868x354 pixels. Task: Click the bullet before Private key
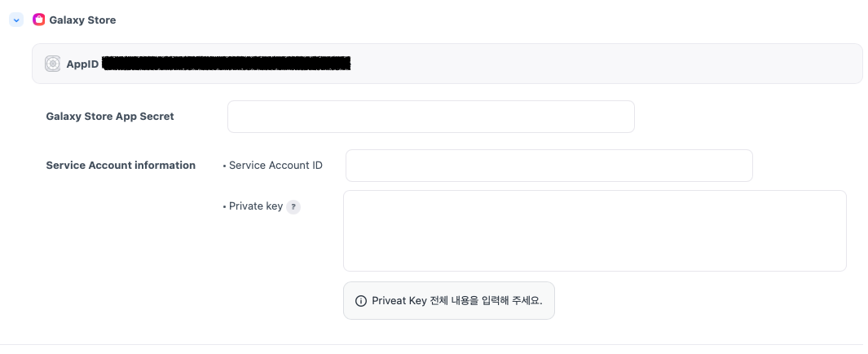(224, 207)
